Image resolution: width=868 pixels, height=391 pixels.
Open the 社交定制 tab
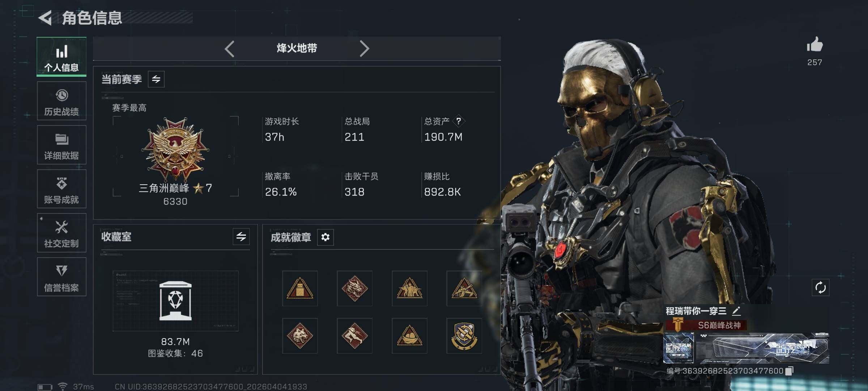point(61,233)
